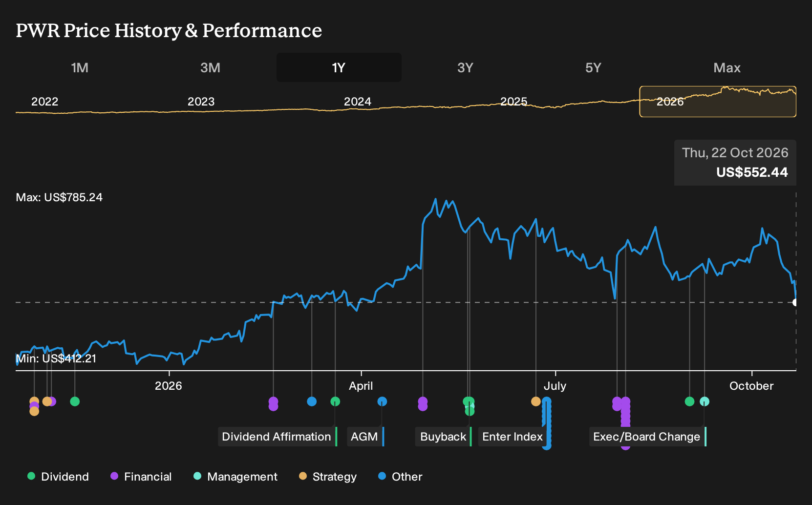Select the 1M time range tab

80,67
